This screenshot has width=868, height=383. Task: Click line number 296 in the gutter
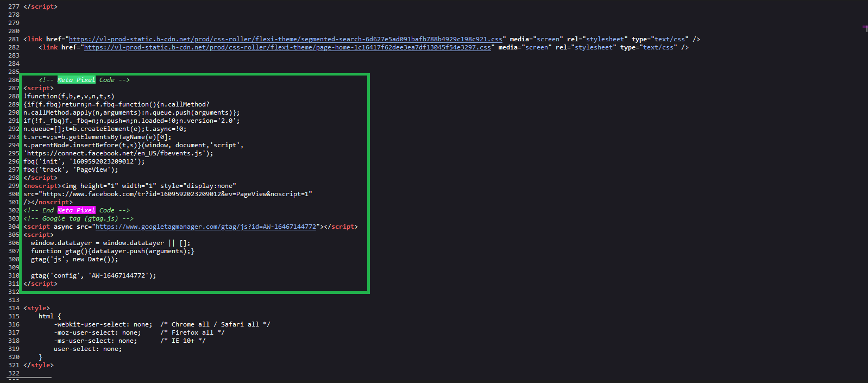coord(14,161)
